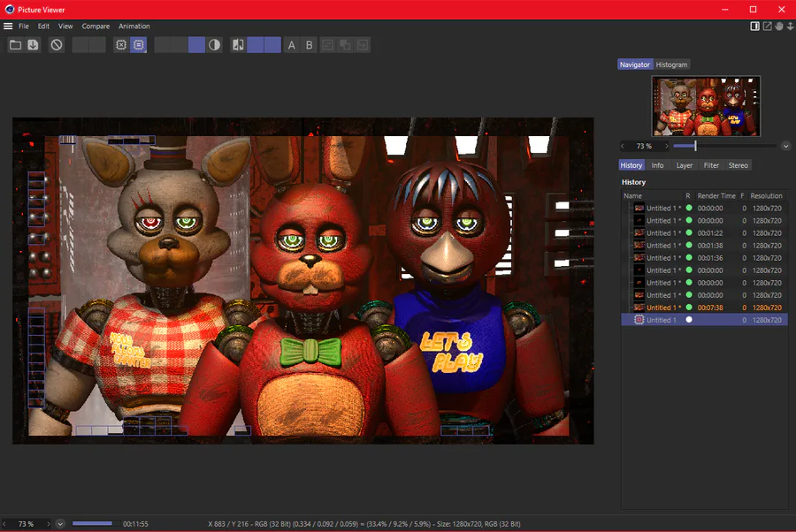Select the Stereo tab

pos(739,165)
